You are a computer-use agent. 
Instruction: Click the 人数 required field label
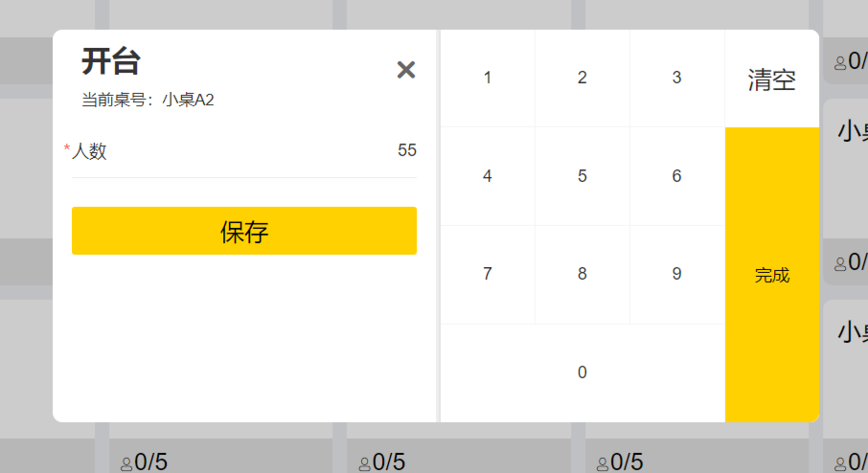click(x=86, y=150)
